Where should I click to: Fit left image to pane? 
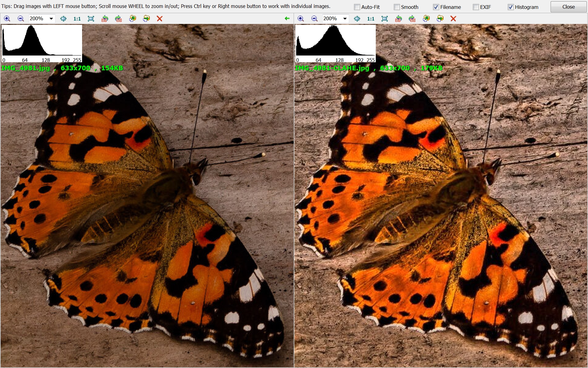point(63,19)
